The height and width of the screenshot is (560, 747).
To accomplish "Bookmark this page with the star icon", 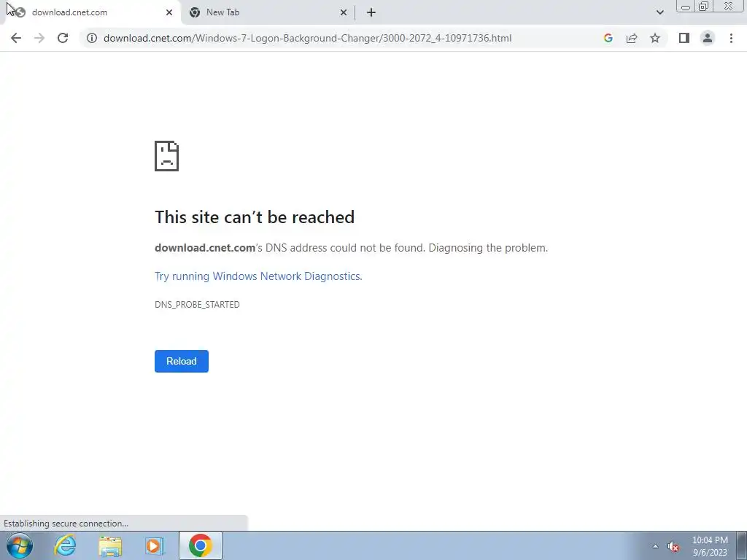I will pyautogui.click(x=655, y=38).
